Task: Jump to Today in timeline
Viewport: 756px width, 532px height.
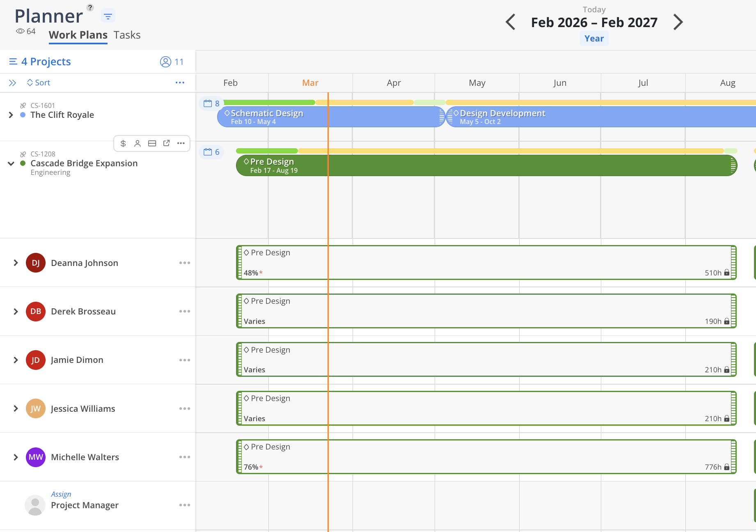Action: 594,9
